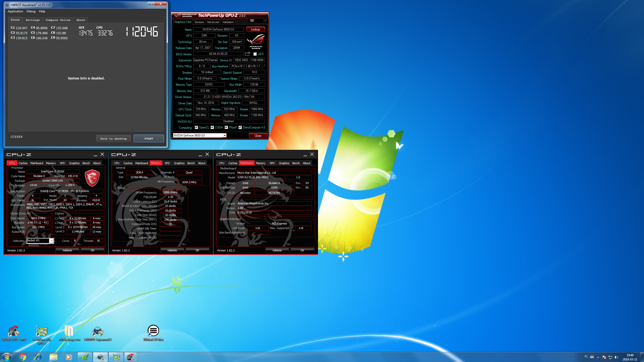Image resolution: width=644 pixels, height=362 pixels.
Task: Open Windows Explorer from the taskbar
Action: click(54, 357)
